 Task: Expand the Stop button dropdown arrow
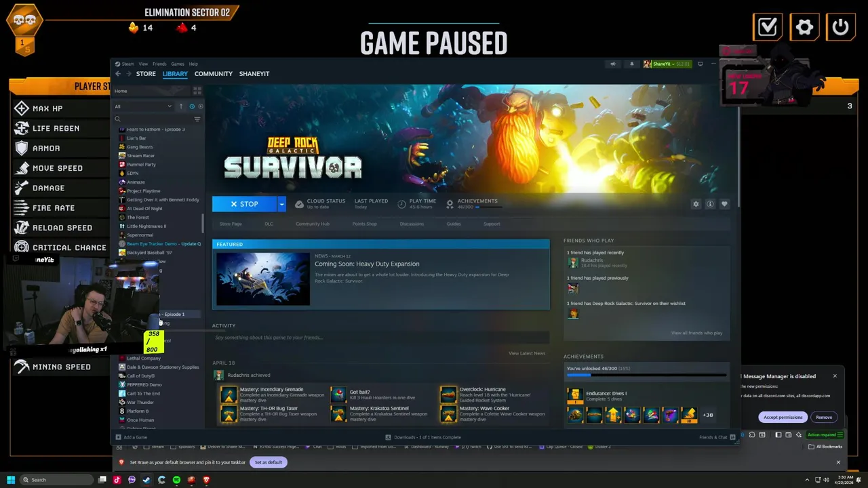click(281, 204)
